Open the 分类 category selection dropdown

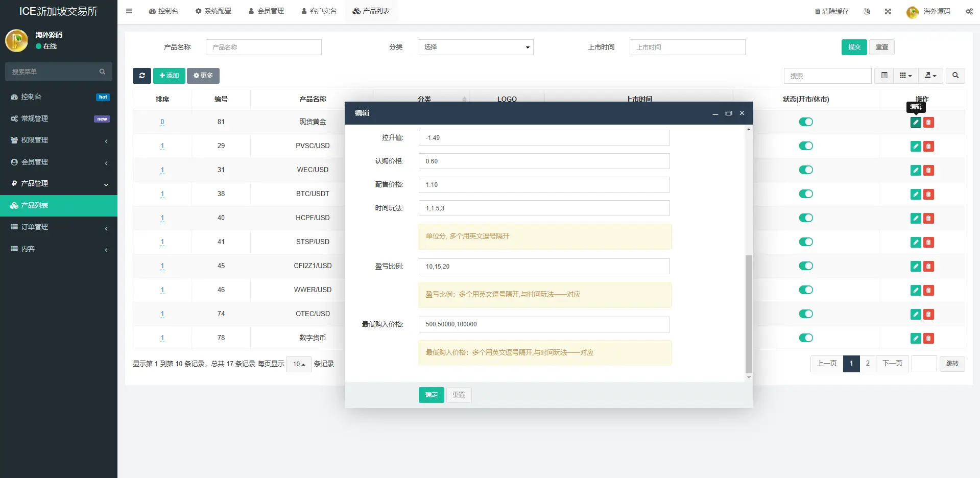474,47
